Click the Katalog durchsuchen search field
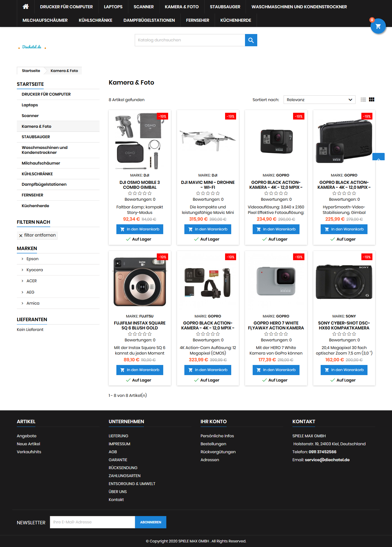The height and width of the screenshot is (547, 392). coord(190,40)
